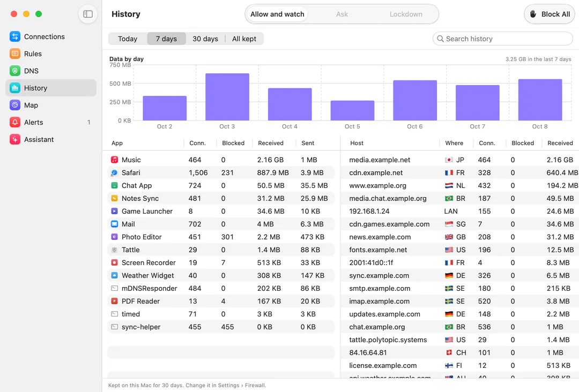Sort apps by Blocked column header
579x392 pixels.
pos(233,143)
